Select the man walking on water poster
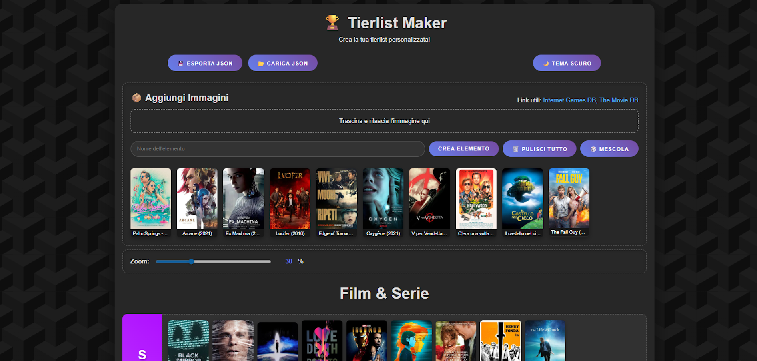 pyautogui.click(x=545, y=341)
